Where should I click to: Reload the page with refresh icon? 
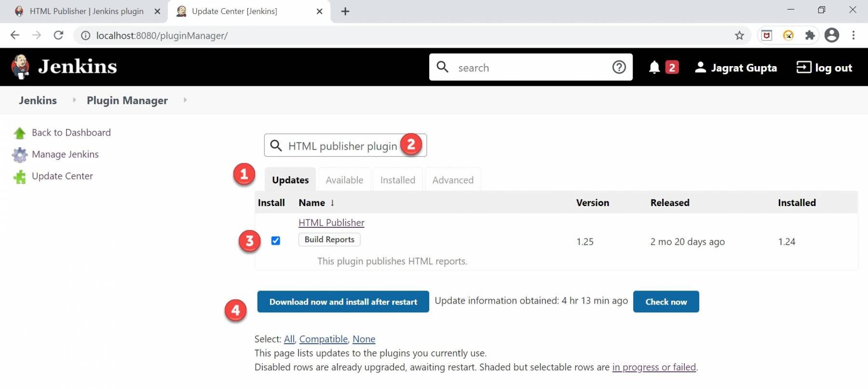58,35
